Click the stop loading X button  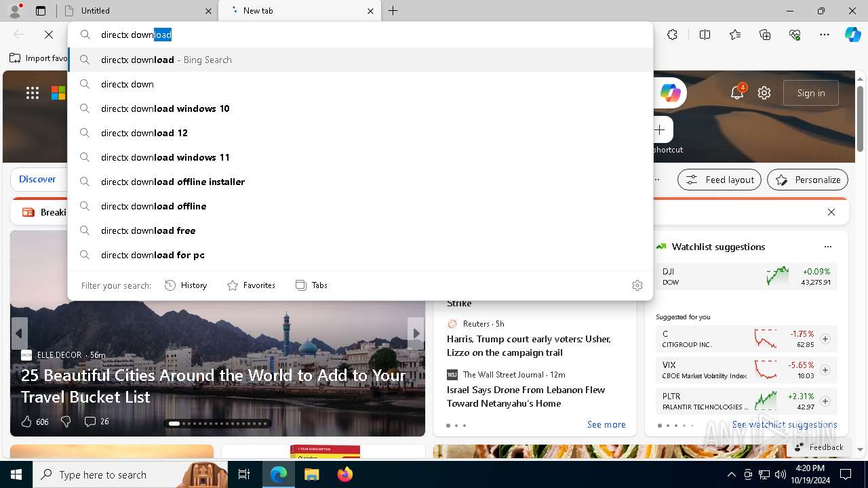pyautogui.click(x=49, y=35)
